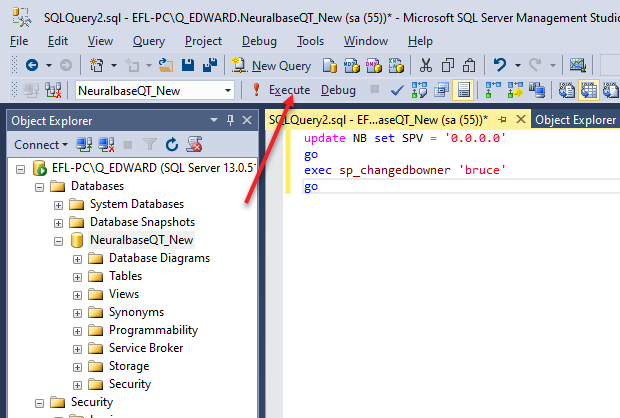620x418 pixels.
Task: Click the Save All icon
Action: click(x=210, y=65)
